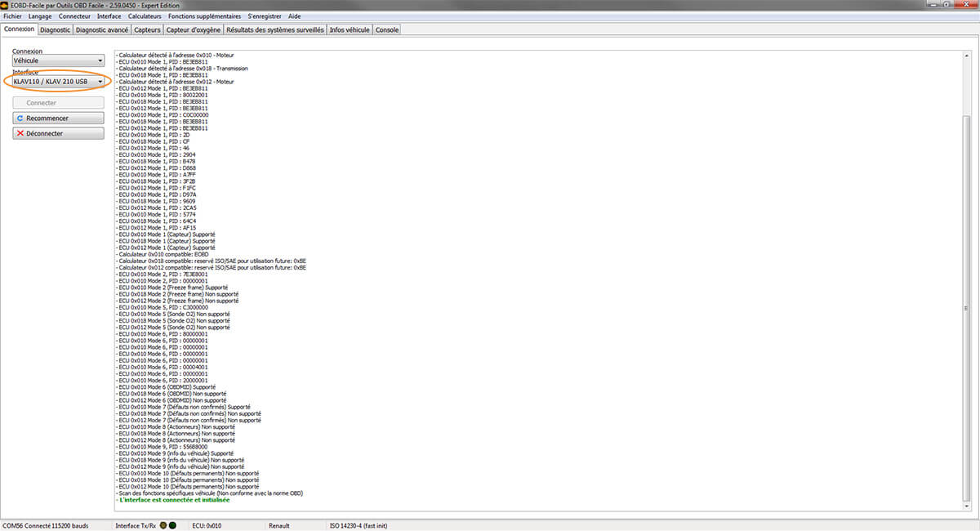
Task: Click the greyed-out Connecter button
Action: [x=58, y=103]
